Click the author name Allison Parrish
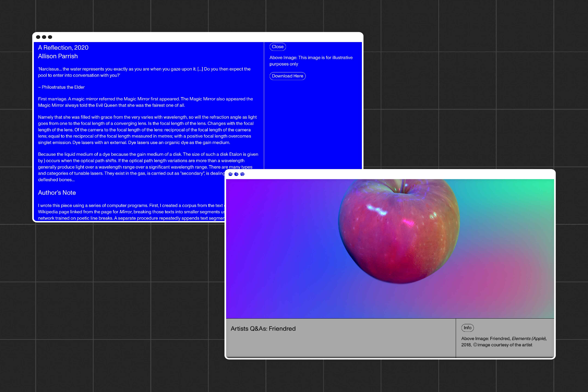 point(58,56)
